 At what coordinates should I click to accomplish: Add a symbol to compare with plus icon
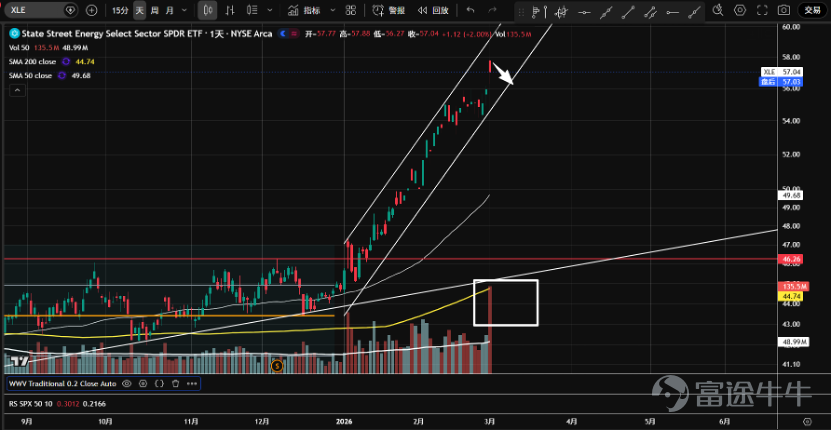[x=92, y=10]
